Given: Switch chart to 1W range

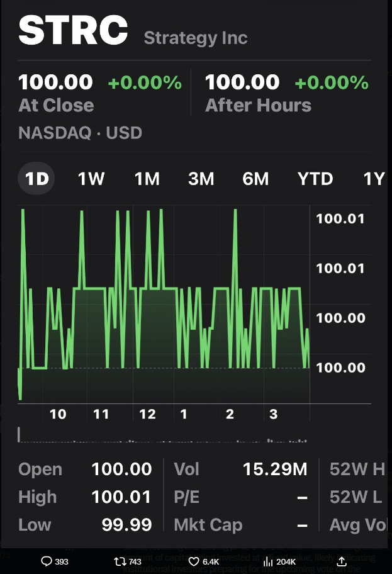Looking at the screenshot, I should pos(91,179).
